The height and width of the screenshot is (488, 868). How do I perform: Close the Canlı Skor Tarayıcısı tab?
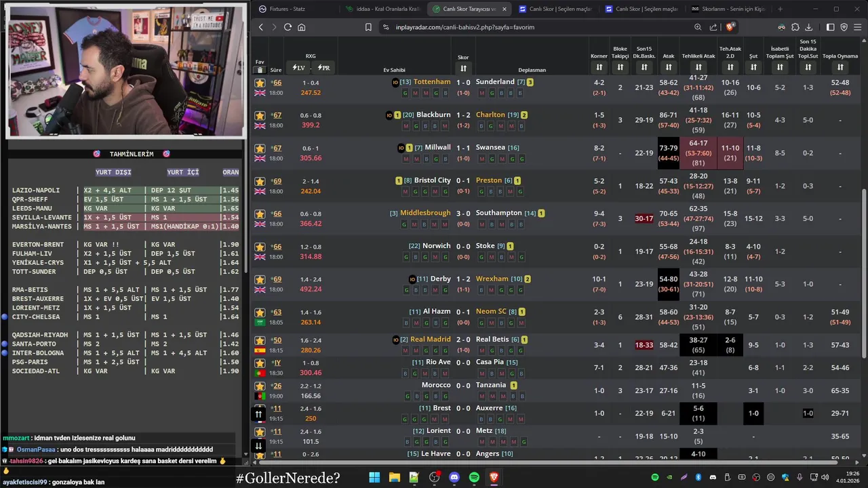pyautogui.click(x=504, y=9)
